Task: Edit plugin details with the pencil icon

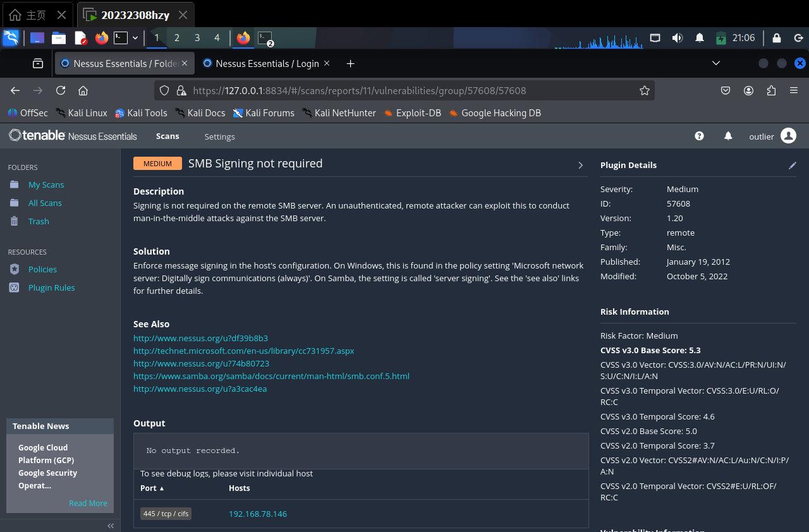Action: [793, 166]
